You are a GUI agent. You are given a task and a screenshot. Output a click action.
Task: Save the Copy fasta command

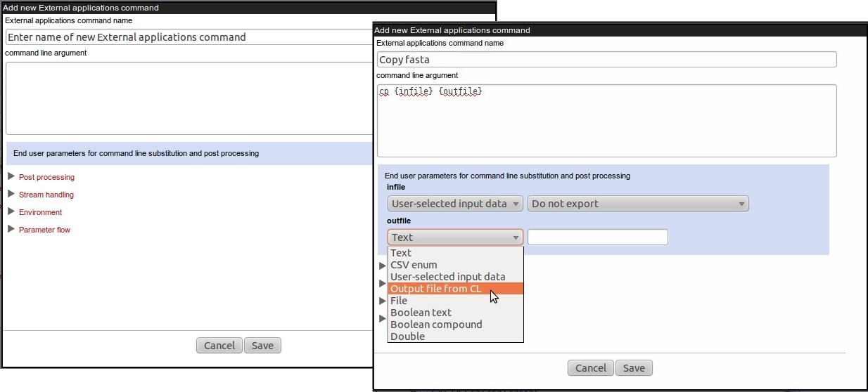coord(634,368)
